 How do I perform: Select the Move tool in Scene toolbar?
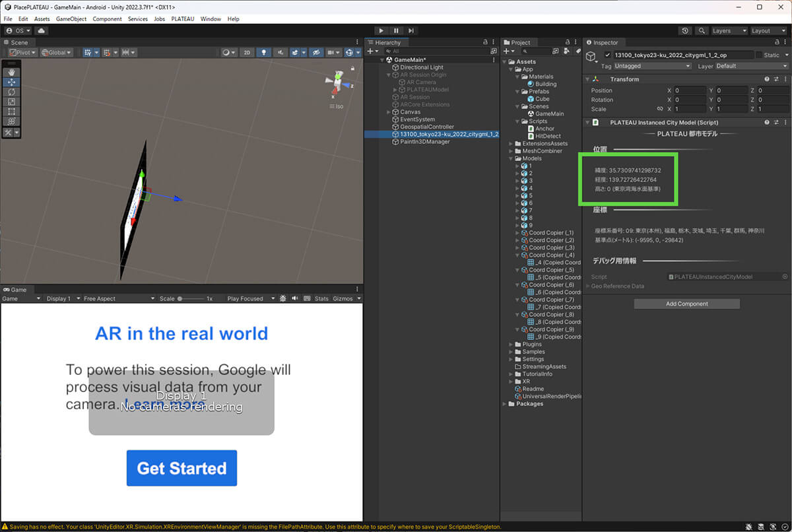point(11,82)
